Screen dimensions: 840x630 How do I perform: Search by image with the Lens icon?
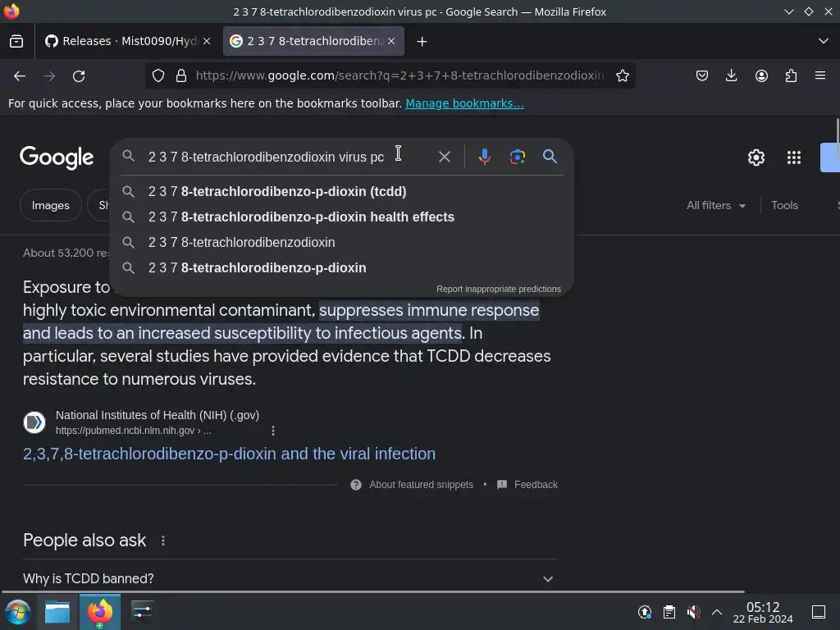coord(517,157)
